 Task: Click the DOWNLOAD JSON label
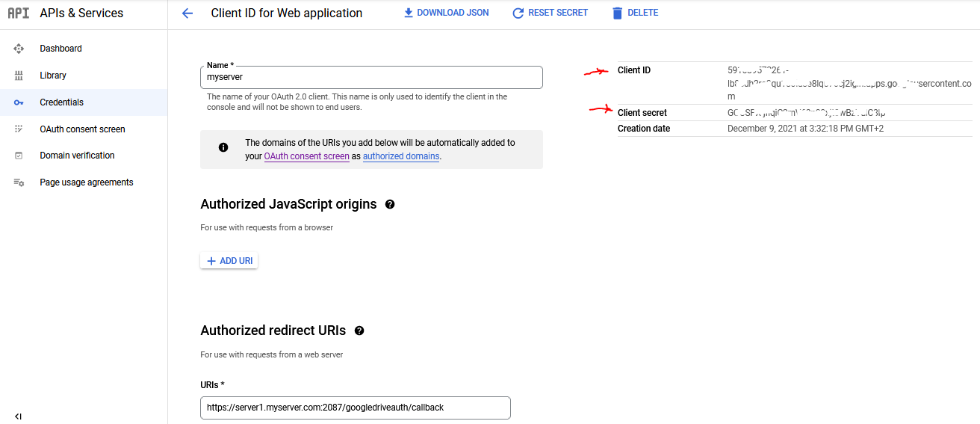click(x=453, y=13)
